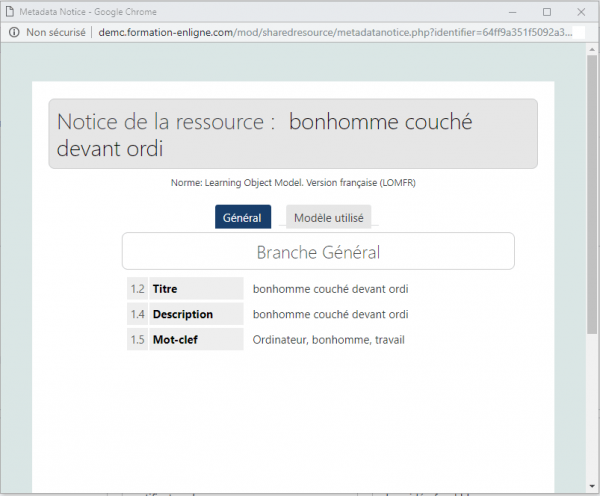The image size is (600, 496).
Task: Click the Branche Général section header
Action: coord(318,252)
